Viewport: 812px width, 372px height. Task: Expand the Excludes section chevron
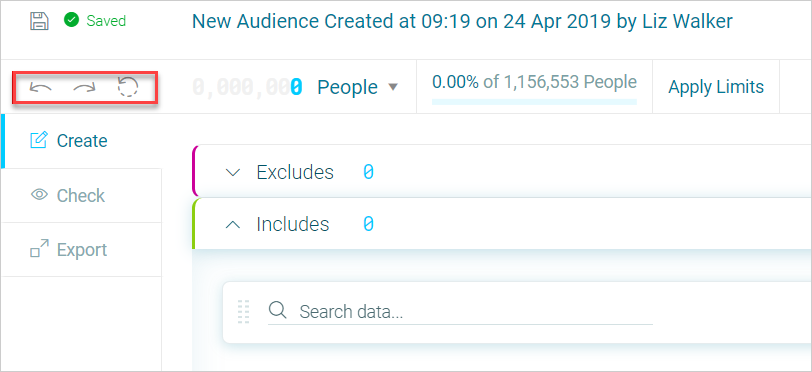[234, 172]
